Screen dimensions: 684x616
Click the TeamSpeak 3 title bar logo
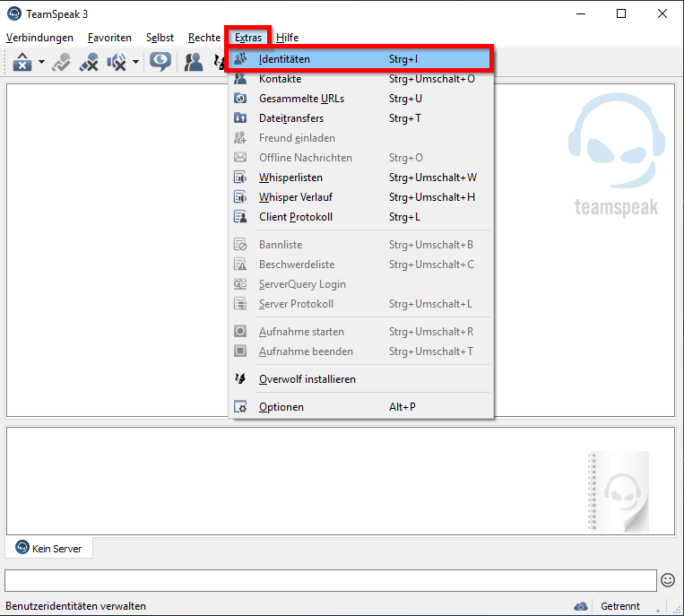14,14
